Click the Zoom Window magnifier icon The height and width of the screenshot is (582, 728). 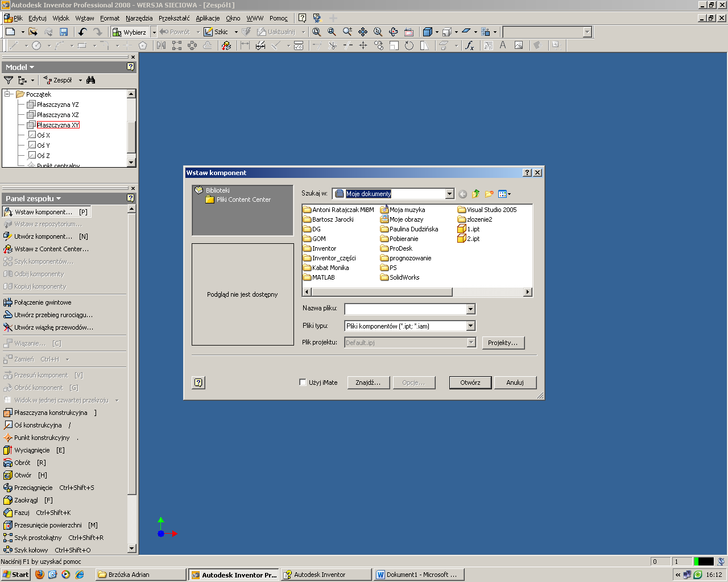pos(332,32)
